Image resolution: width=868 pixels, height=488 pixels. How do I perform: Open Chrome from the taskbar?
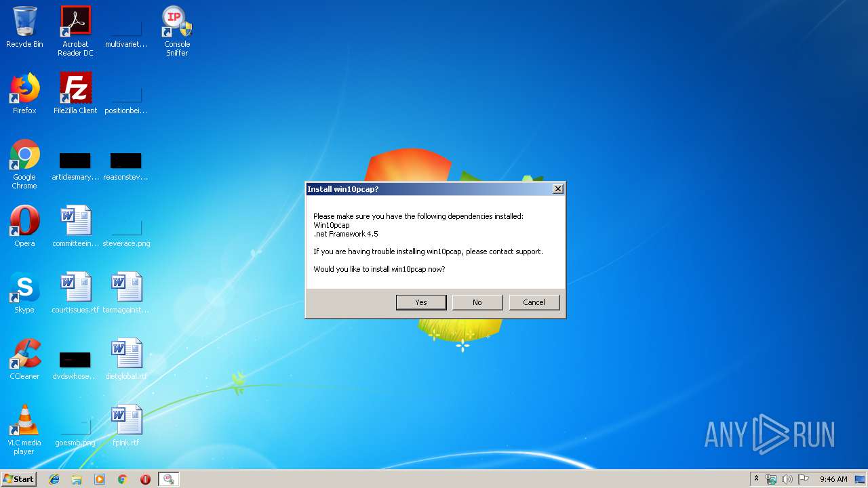tap(123, 479)
